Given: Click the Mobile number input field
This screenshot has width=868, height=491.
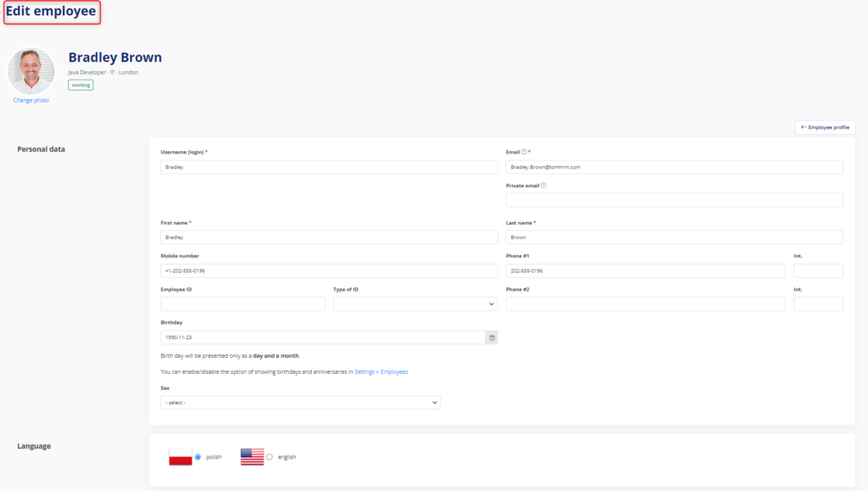Looking at the screenshot, I should point(329,271).
